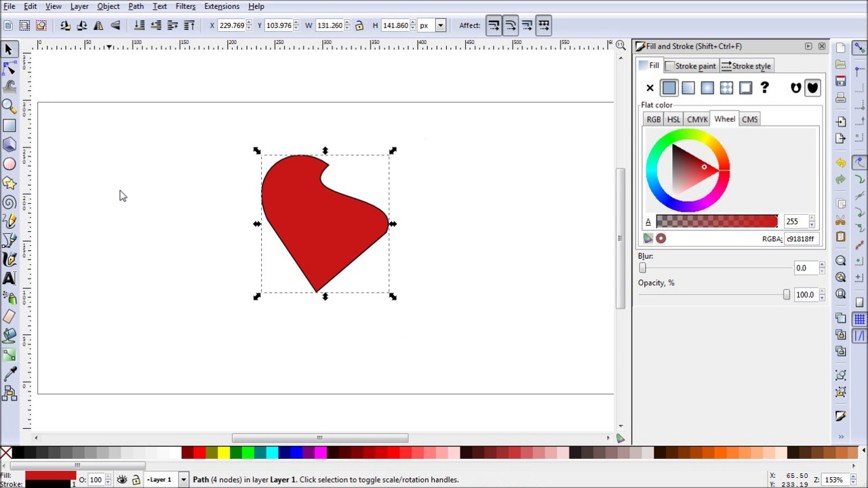Select the Spiral tool
The width and height of the screenshot is (868, 488).
pyautogui.click(x=9, y=202)
